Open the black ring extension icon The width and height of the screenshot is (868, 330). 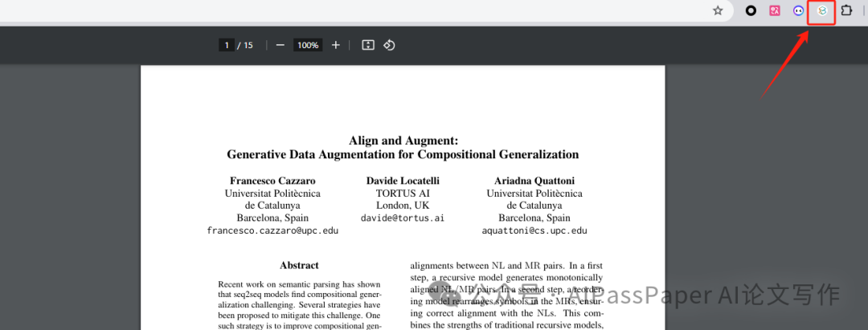[x=751, y=10]
